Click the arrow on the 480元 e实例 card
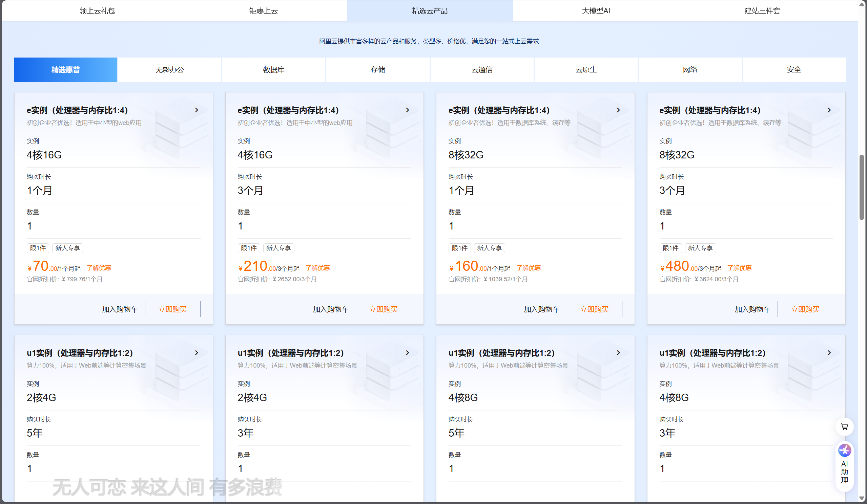 pyautogui.click(x=829, y=110)
